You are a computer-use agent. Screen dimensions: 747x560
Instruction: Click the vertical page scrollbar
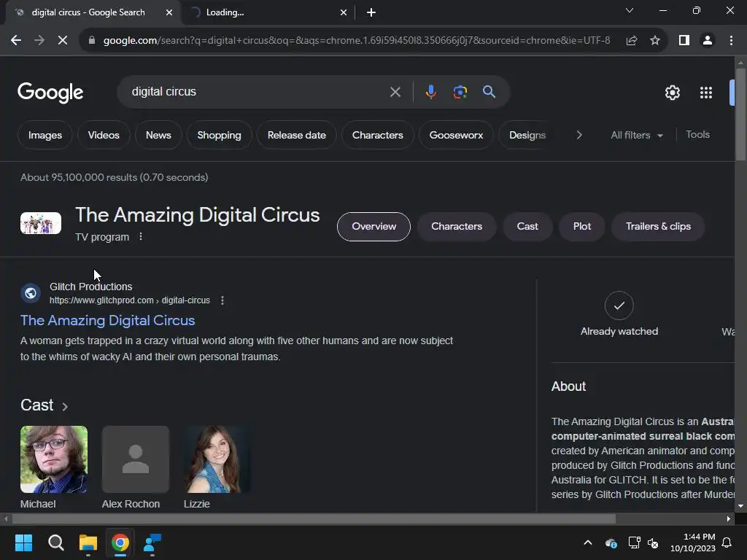coord(740,114)
